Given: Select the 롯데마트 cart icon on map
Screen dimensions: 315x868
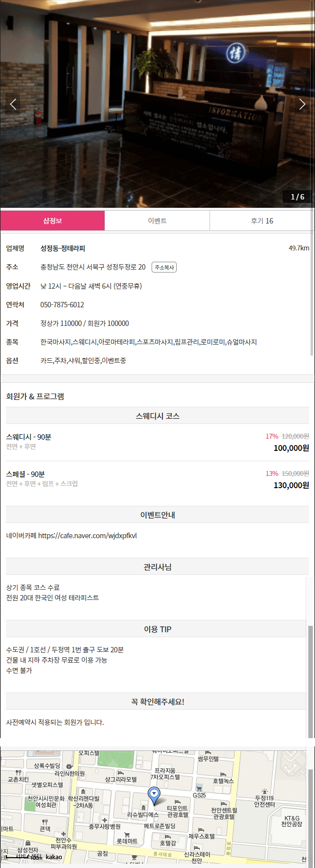Looking at the screenshot, I should pyautogui.click(x=127, y=835).
